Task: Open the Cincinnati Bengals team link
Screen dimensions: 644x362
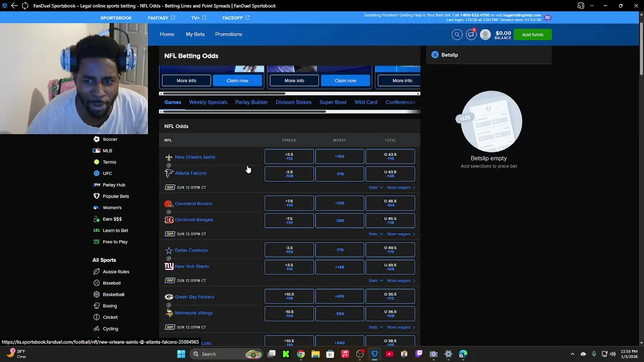Action: tap(194, 220)
